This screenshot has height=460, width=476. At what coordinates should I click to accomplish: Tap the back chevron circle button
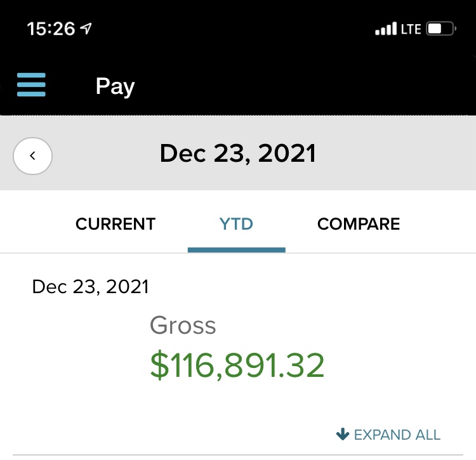click(x=32, y=155)
